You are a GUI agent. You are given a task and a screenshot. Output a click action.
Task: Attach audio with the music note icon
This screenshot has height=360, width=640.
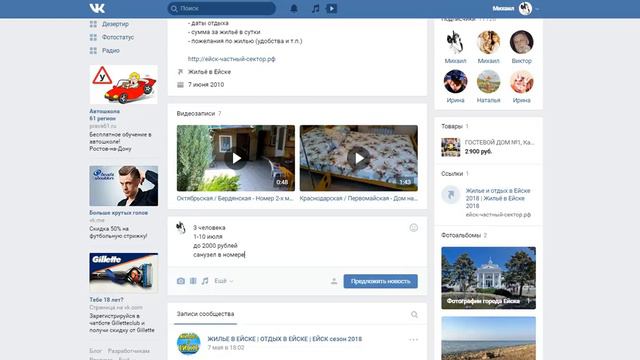[205, 281]
